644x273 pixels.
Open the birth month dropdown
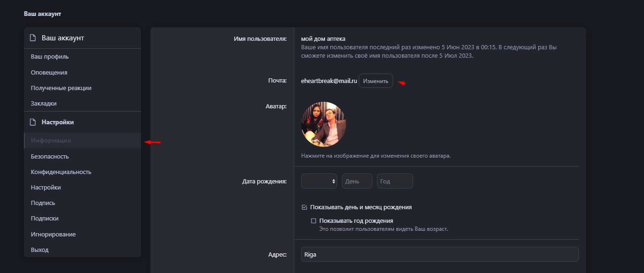[x=319, y=181]
